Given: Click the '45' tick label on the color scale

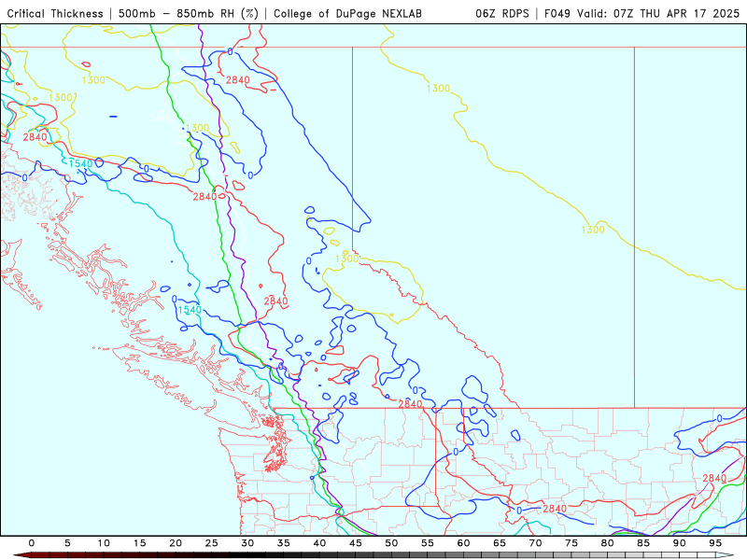Looking at the screenshot, I should click(x=356, y=543).
